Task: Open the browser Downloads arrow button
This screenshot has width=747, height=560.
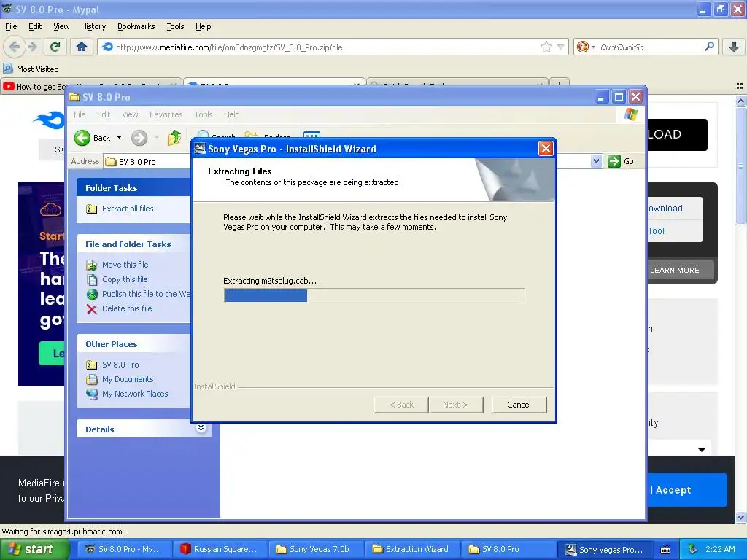Action: (x=734, y=47)
